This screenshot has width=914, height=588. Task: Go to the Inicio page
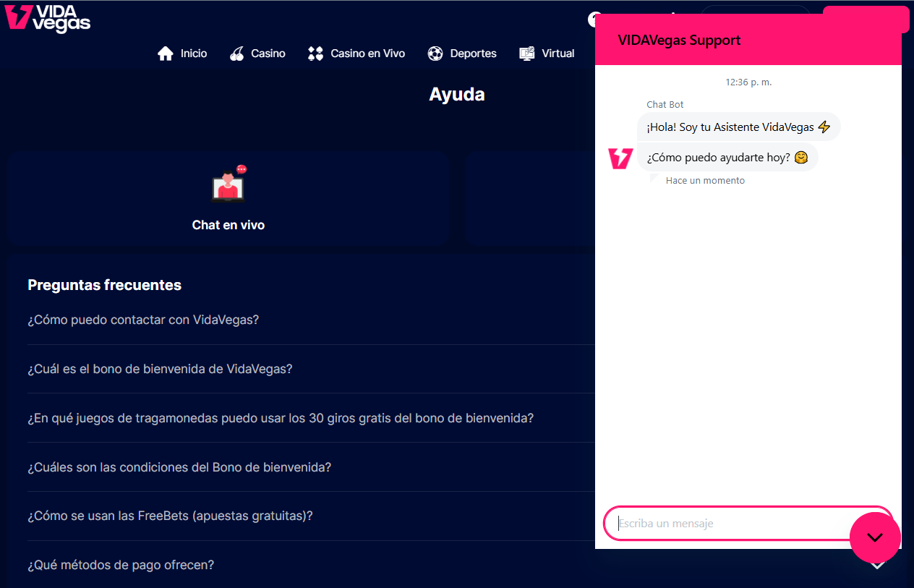click(x=182, y=54)
